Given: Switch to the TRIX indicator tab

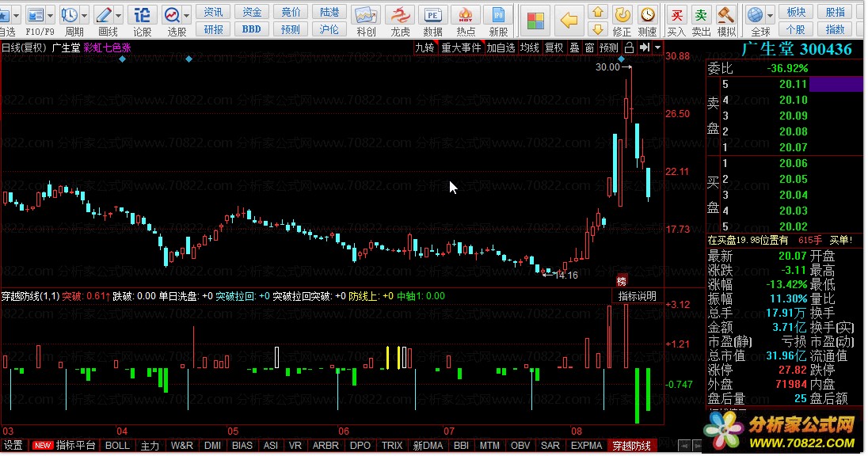Looking at the screenshot, I should pyautogui.click(x=392, y=446).
